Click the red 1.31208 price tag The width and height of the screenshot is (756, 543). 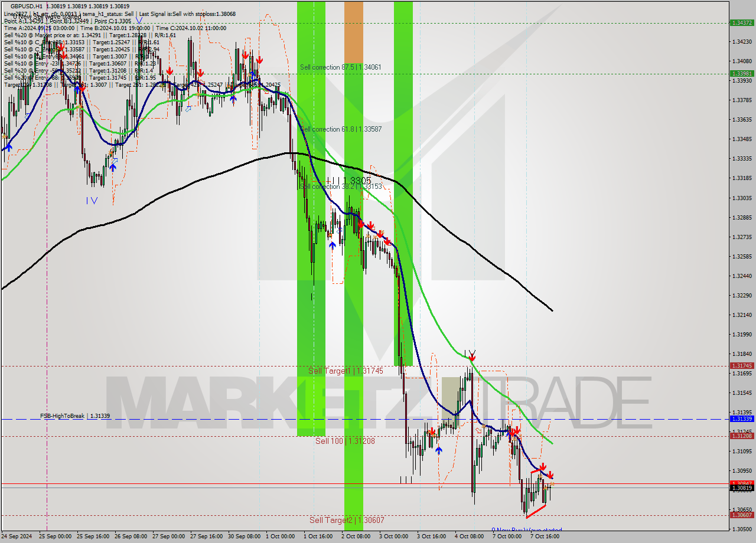(742, 436)
